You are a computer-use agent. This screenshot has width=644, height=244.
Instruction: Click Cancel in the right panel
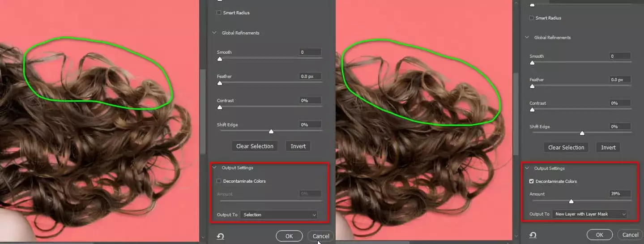coord(630,235)
